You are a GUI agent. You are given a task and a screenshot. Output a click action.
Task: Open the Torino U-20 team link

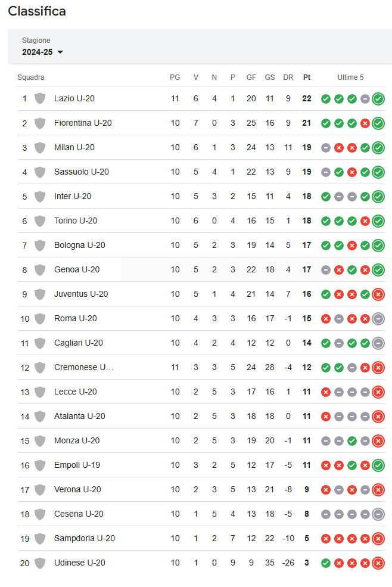(76, 220)
